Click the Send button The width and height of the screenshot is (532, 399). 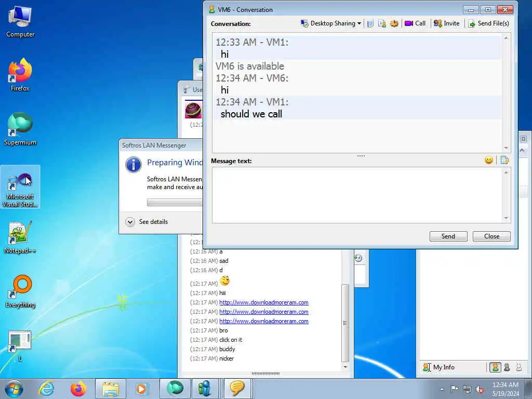point(448,236)
